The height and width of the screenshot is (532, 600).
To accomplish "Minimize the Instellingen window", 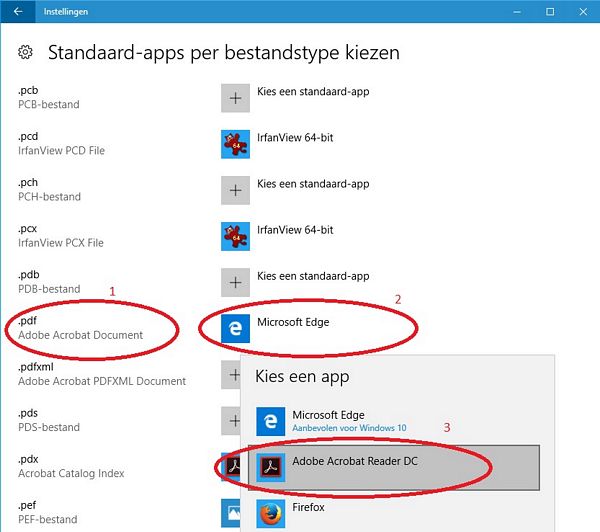I will tap(517, 12).
